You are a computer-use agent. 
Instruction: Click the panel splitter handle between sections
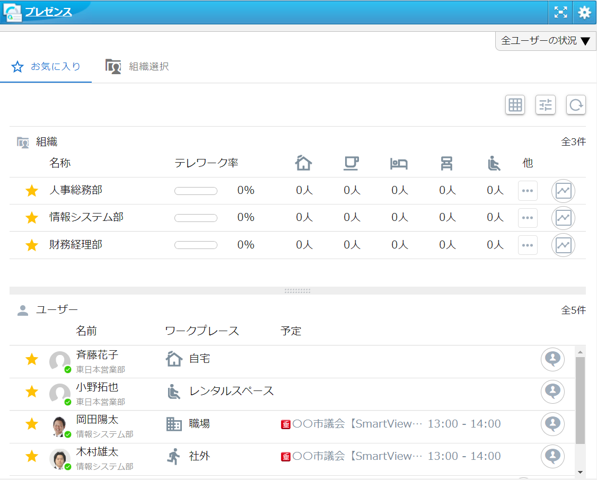[x=297, y=291]
